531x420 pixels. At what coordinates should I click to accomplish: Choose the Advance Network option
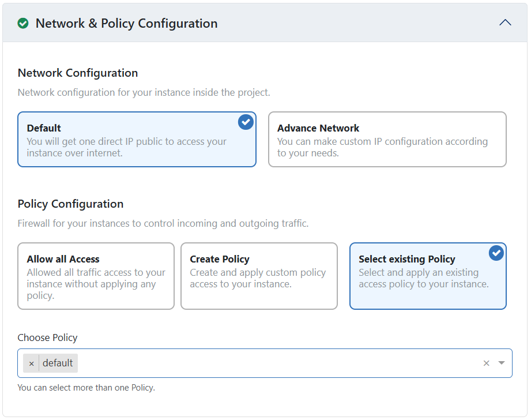click(387, 140)
